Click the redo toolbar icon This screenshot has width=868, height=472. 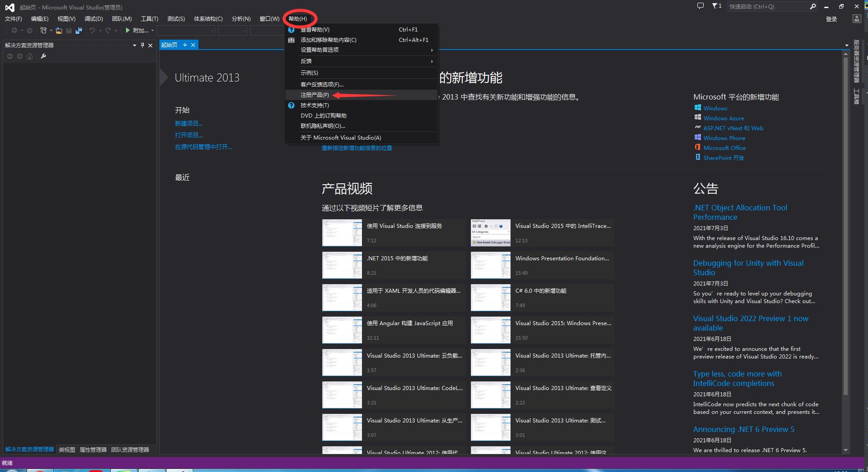(108, 30)
